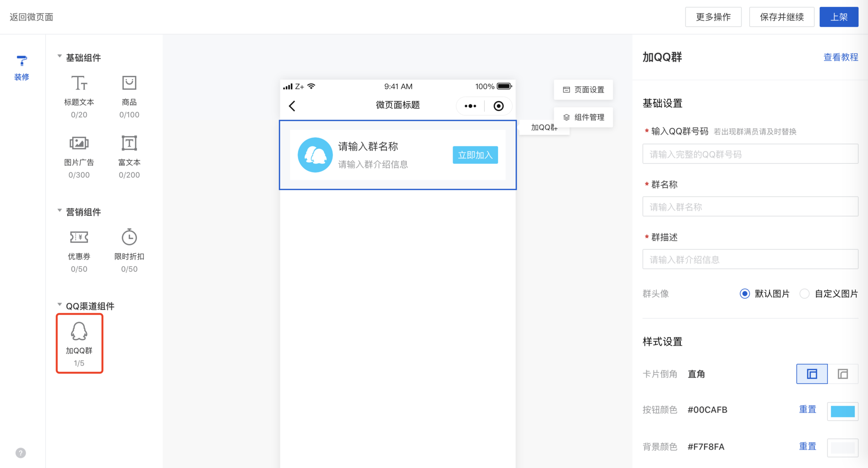This screenshot has height=468, width=868.
Task: Add the 优惠券 coupon component
Action: (x=79, y=250)
